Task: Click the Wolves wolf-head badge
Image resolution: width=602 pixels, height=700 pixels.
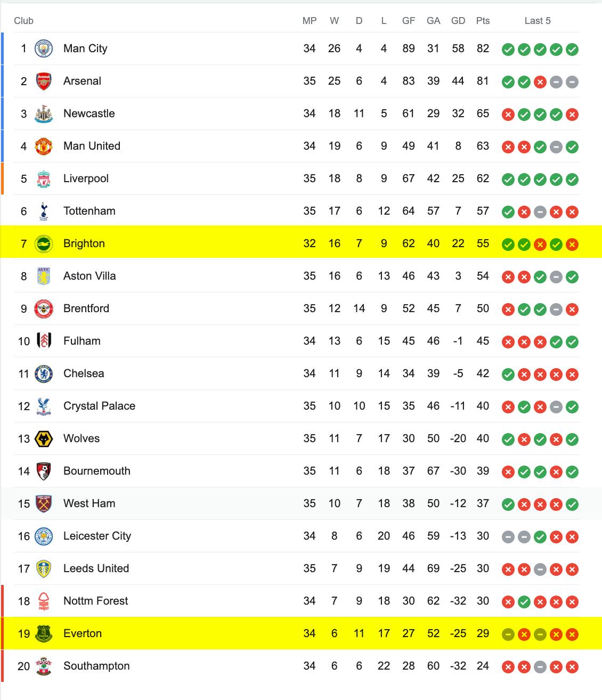Action: tap(44, 438)
